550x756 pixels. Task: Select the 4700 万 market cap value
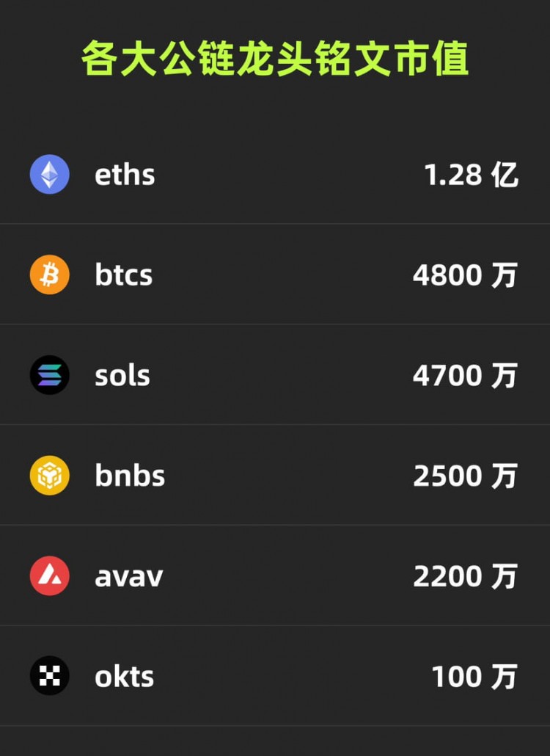465,375
